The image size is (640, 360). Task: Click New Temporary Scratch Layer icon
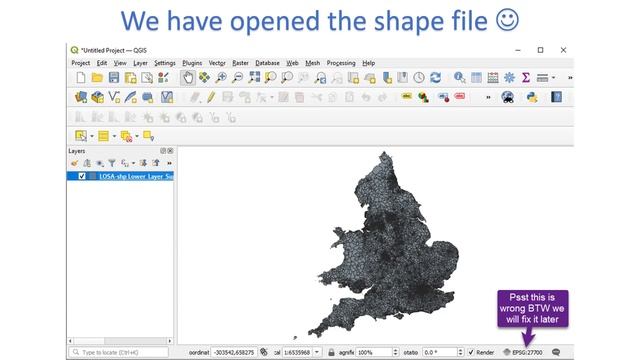pos(147,97)
